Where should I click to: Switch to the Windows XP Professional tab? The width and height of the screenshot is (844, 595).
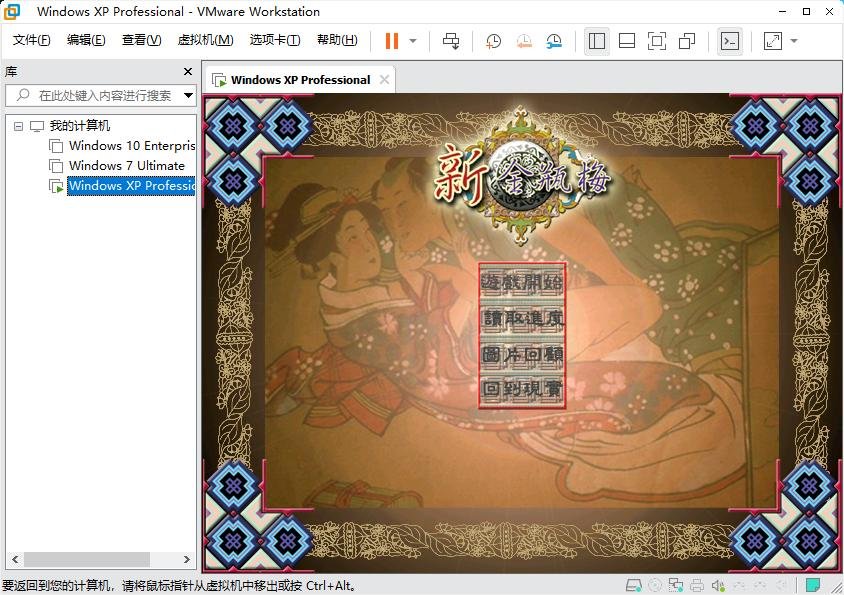[x=300, y=80]
